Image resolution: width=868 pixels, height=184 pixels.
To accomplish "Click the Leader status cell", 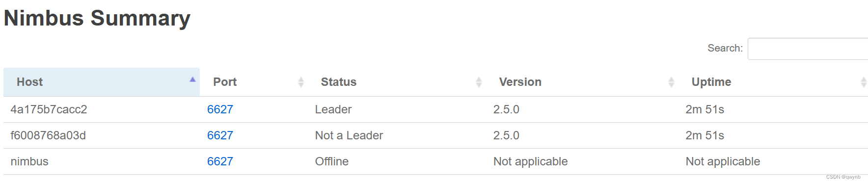I will tap(333, 109).
